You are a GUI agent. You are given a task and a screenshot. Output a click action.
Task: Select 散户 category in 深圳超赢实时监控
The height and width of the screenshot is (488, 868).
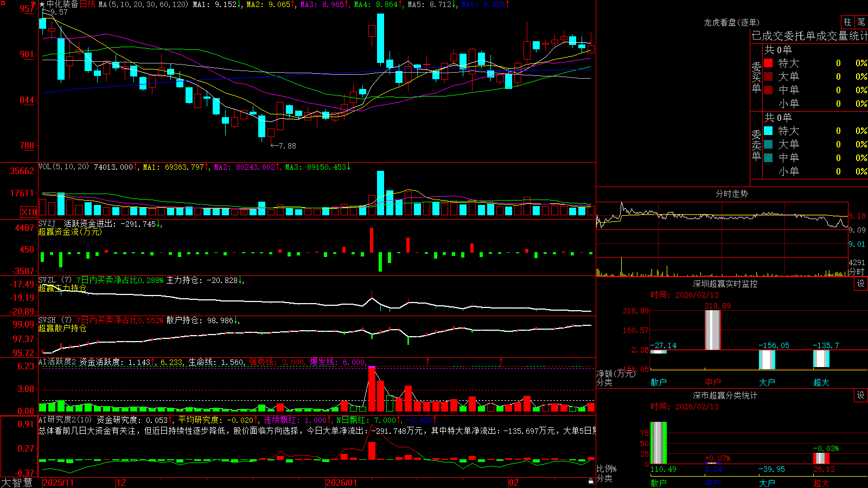tap(659, 382)
